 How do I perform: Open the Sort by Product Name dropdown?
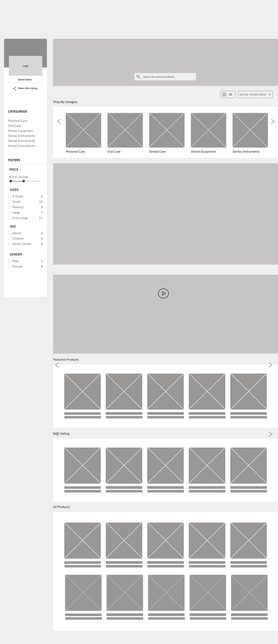coord(255,95)
